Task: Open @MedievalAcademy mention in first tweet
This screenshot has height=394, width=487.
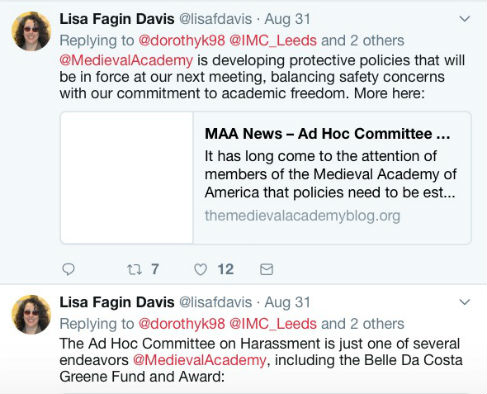Action: point(126,61)
